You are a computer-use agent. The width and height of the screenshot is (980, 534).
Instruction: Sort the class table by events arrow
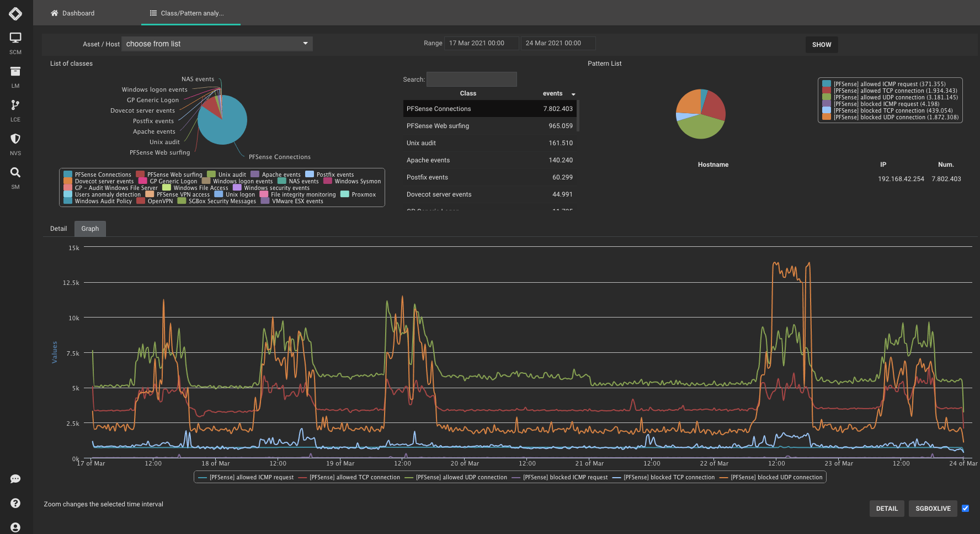click(x=573, y=94)
